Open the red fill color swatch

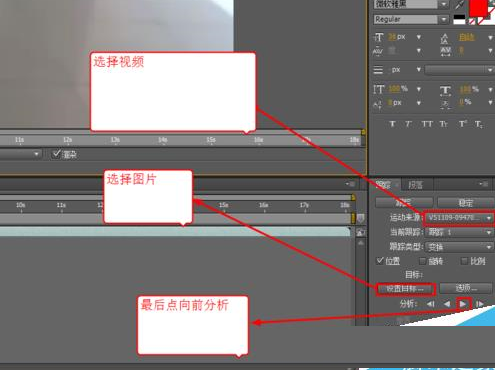pos(478,7)
